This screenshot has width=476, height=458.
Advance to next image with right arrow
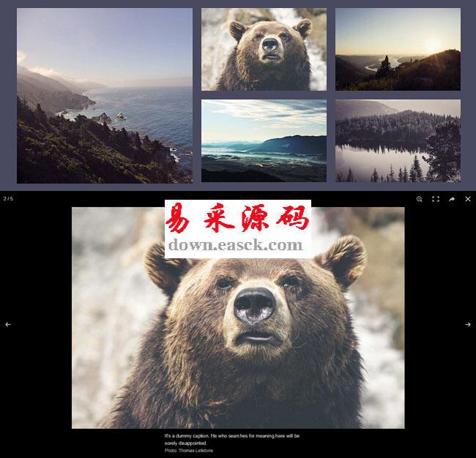(x=468, y=324)
